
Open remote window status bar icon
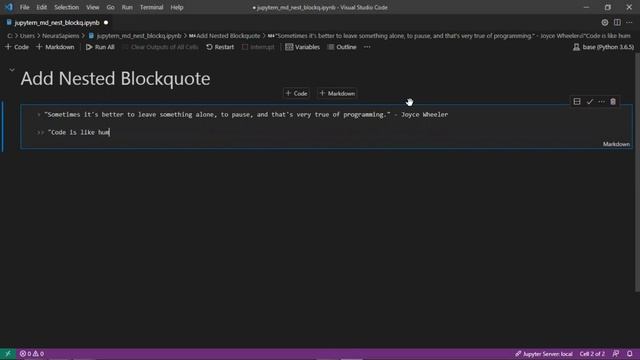[8, 354]
